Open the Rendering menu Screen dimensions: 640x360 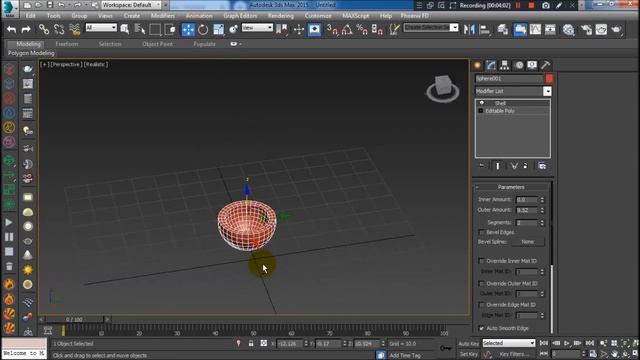(x=280, y=16)
